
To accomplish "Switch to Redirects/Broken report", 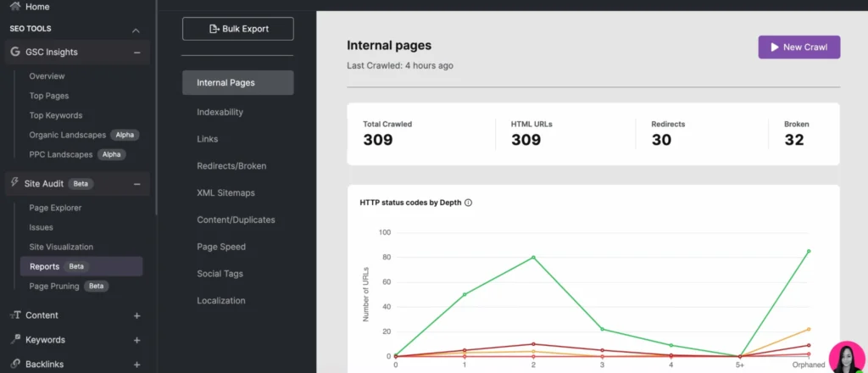I will 233,165.
